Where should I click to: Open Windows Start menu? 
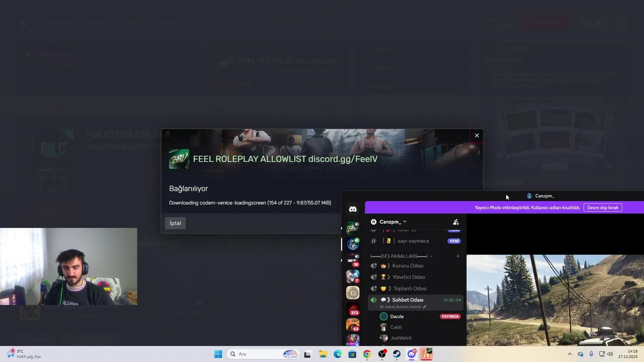[x=218, y=354]
